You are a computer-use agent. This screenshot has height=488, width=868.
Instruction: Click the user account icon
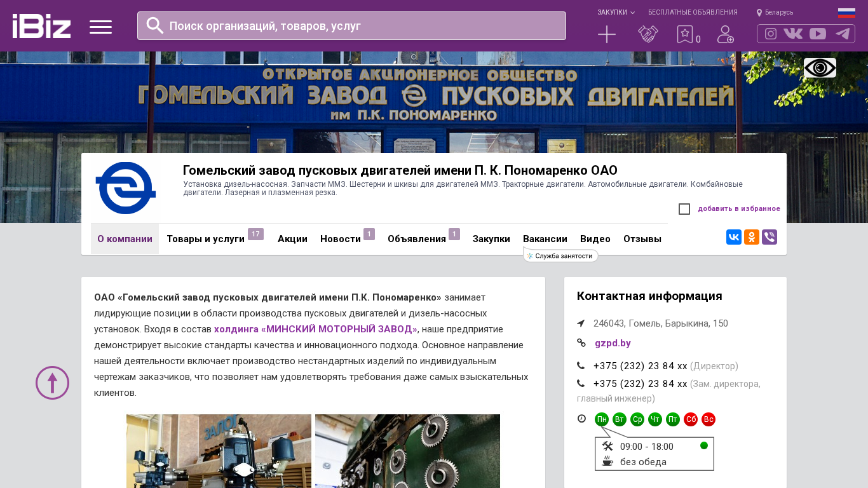coord(726,34)
